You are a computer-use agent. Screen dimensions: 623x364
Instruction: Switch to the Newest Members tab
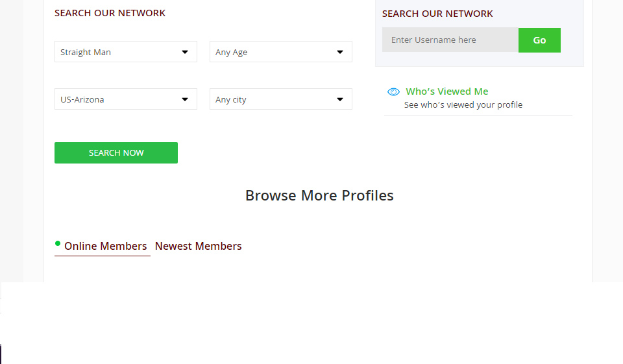point(198,246)
